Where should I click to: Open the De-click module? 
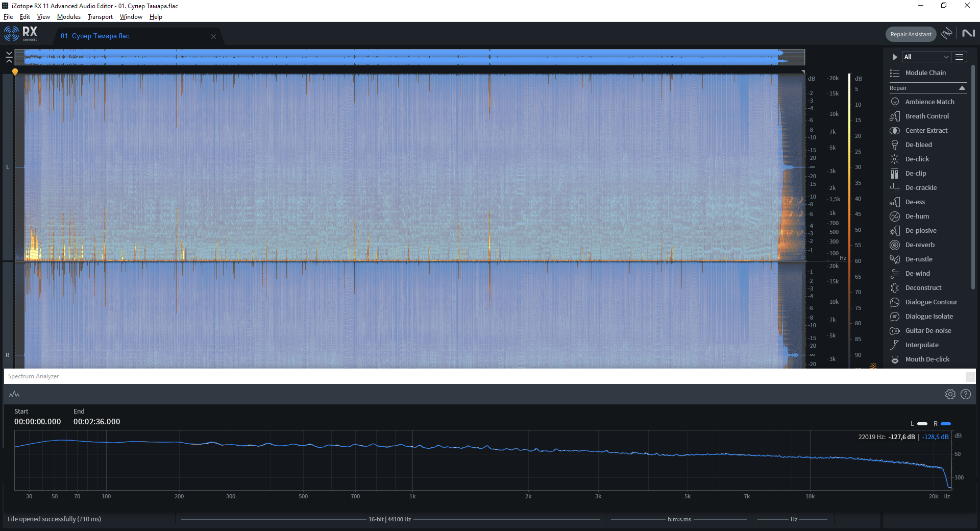pos(917,159)
